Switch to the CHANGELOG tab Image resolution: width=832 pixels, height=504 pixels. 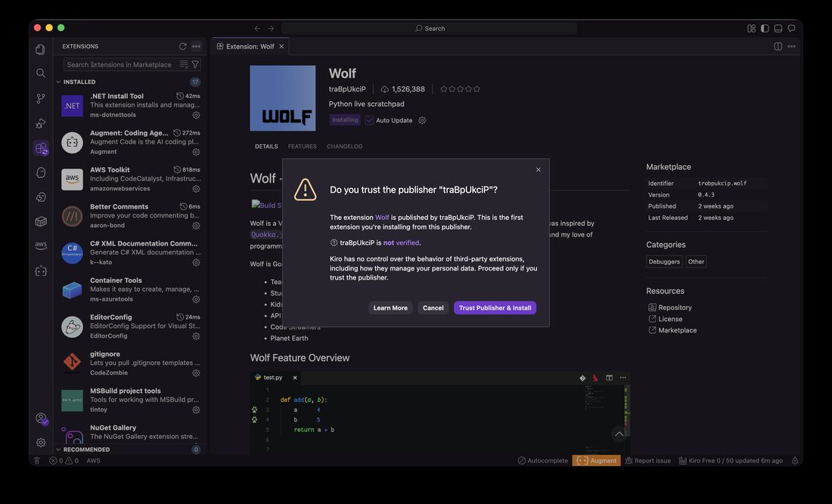pyautogui.click(x=344, y=147)
